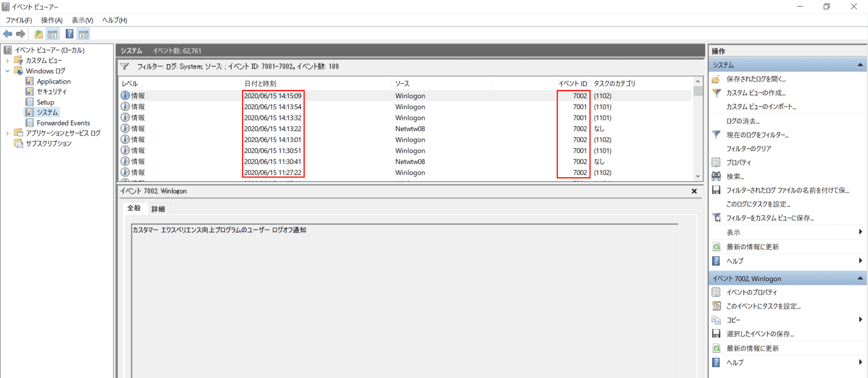Open ヘルプ submenu under event section
Viewport: 868px width, 378px height.
(860, 362)
